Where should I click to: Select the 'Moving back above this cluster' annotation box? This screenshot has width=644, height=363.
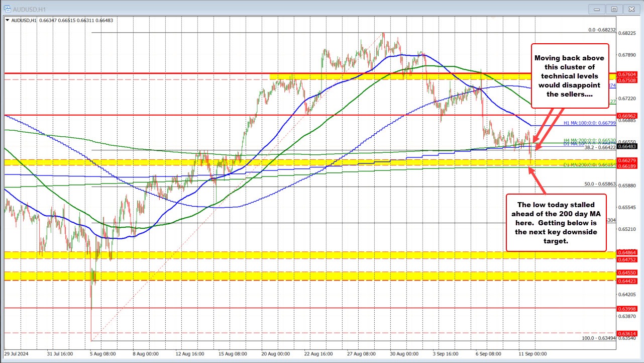(570, 75)
